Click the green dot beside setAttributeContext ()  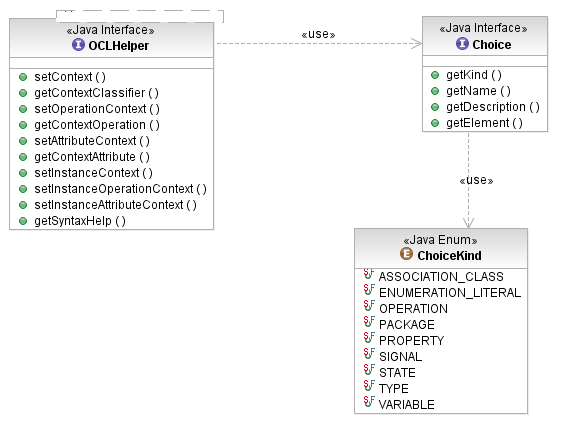tap(23, 141)
